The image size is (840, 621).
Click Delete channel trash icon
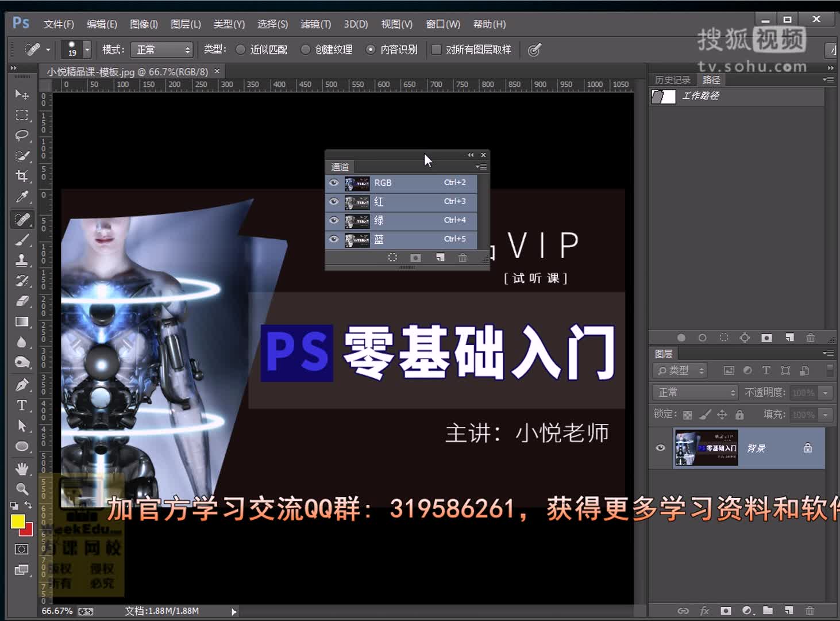point(463,258)
